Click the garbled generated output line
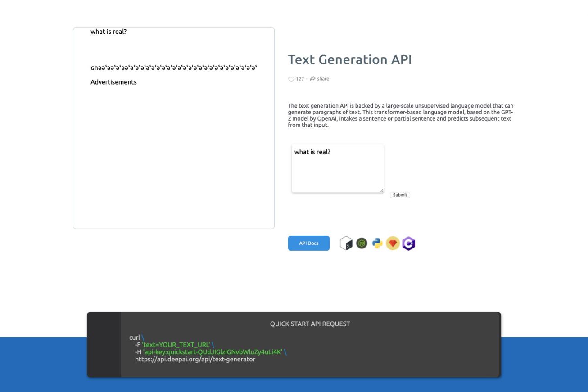Viewport: 588px width, 392px height. (x=174, y=68)
